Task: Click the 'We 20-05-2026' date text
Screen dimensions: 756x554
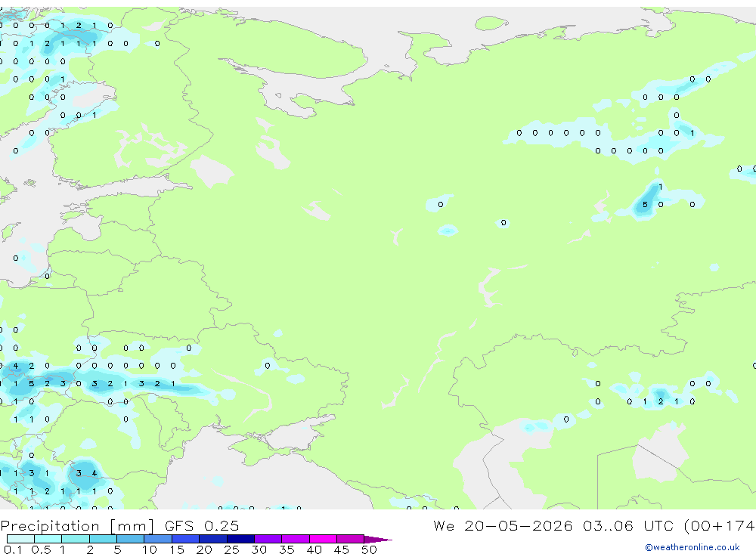Action: point(503,525)
